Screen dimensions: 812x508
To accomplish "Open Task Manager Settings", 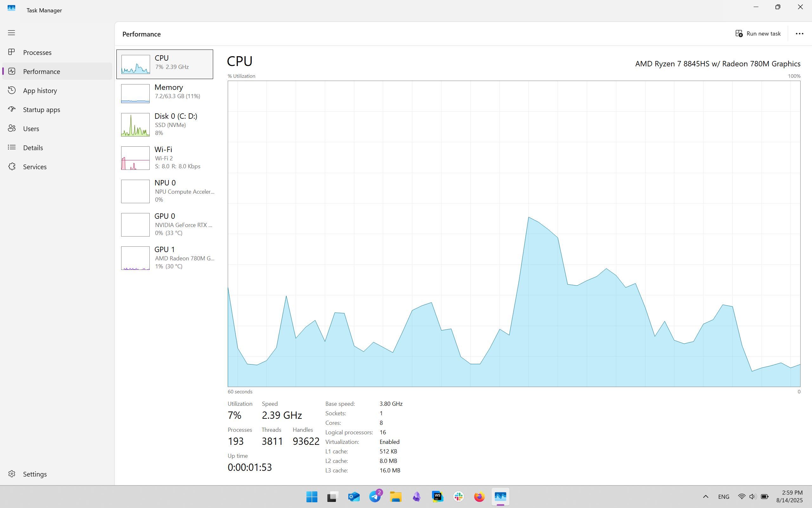I will coord(57,474).
